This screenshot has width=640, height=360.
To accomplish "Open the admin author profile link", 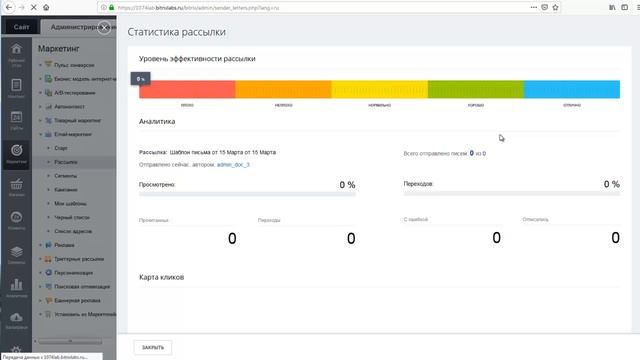I will pyautogui.click(x=233, y=164).
